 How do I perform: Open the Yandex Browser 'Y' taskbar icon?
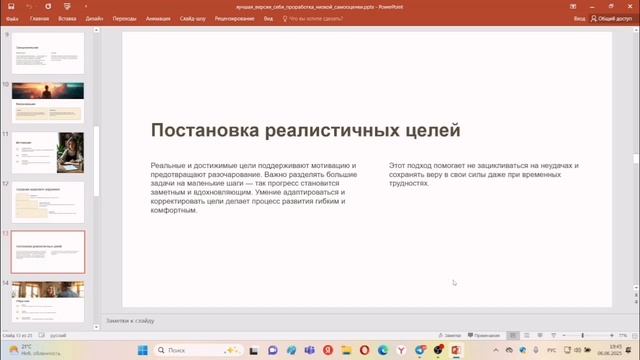click(x=401, y=350)
